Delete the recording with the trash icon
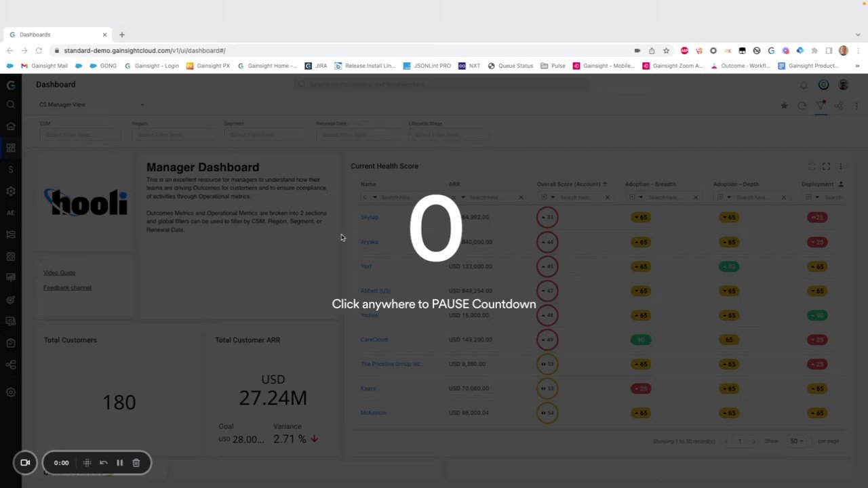 tap(136, 463)
